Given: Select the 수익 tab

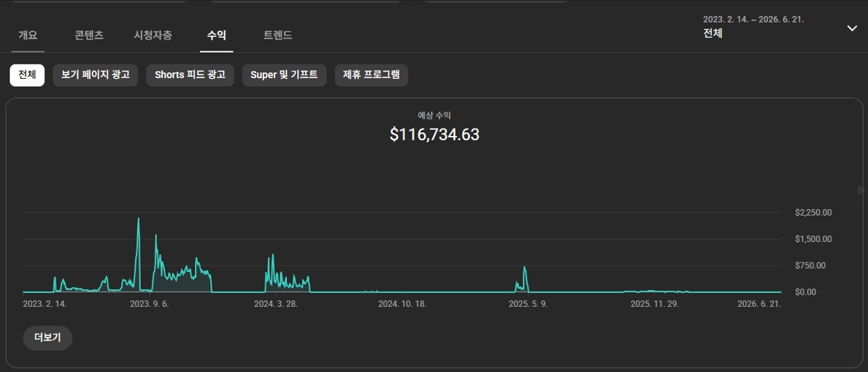Looking at the screenshot, I should tap(216, 36).
